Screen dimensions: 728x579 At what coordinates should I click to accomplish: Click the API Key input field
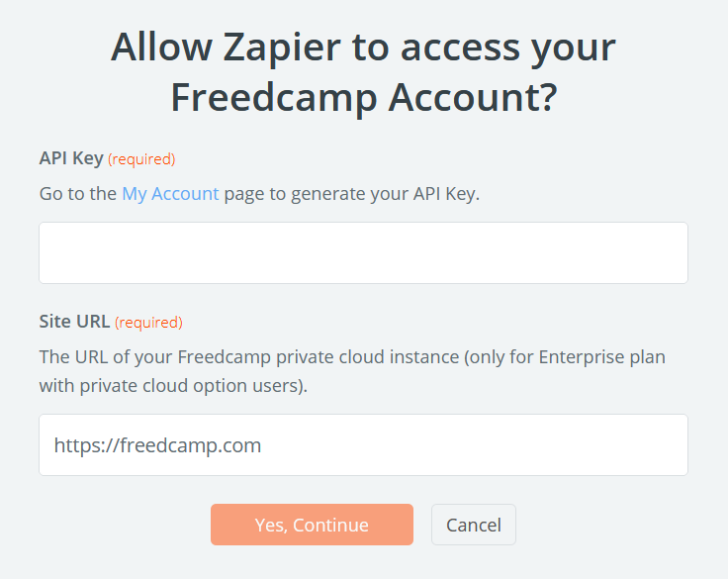363,252
